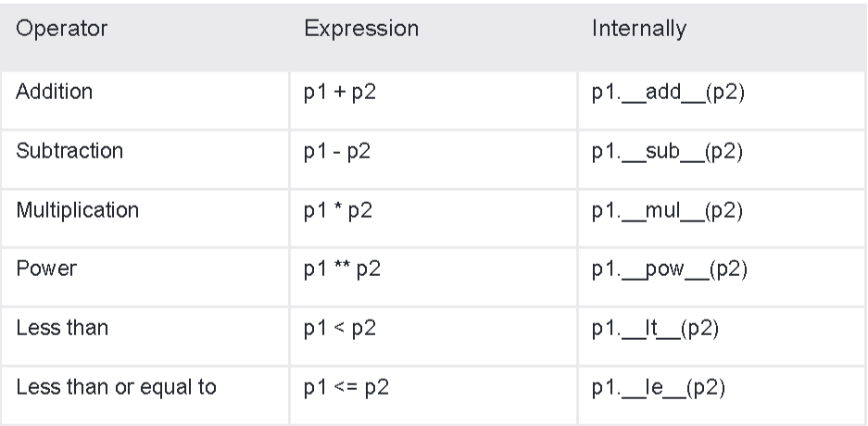Click the Operator column header
Image resolution: width=868 pixels, height=426 pixels.
pyautogui.click(x=61, y=29)
